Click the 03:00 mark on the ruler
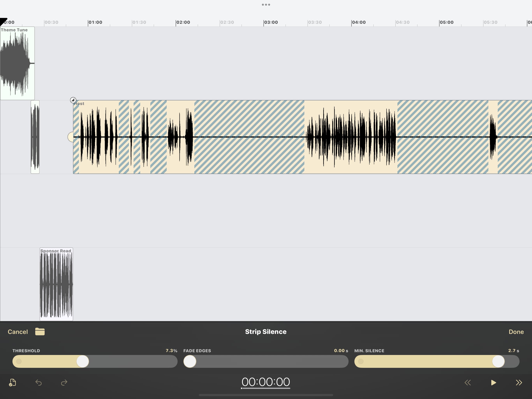Image resolution: width=532 pixels, height=399 pixels. click(270, 22)
